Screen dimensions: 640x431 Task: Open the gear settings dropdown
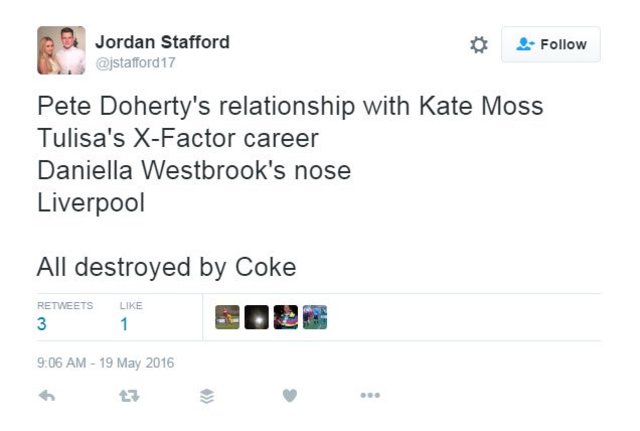[479, 45]
